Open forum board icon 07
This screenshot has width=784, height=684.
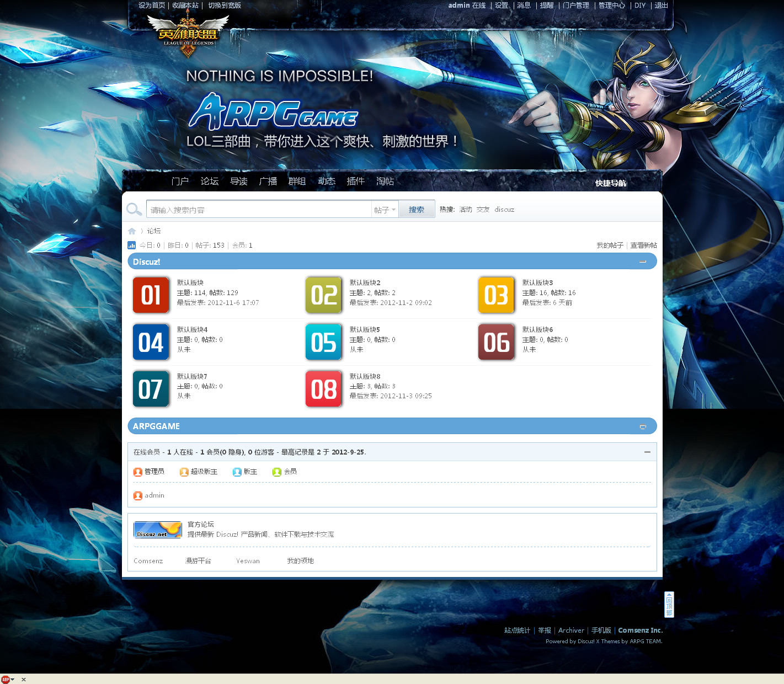(x=151, y=389)
